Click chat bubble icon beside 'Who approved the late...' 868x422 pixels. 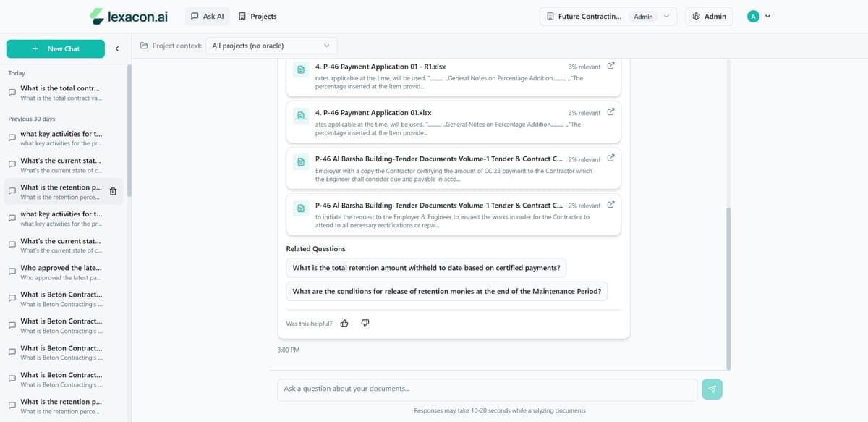[12, 272]
